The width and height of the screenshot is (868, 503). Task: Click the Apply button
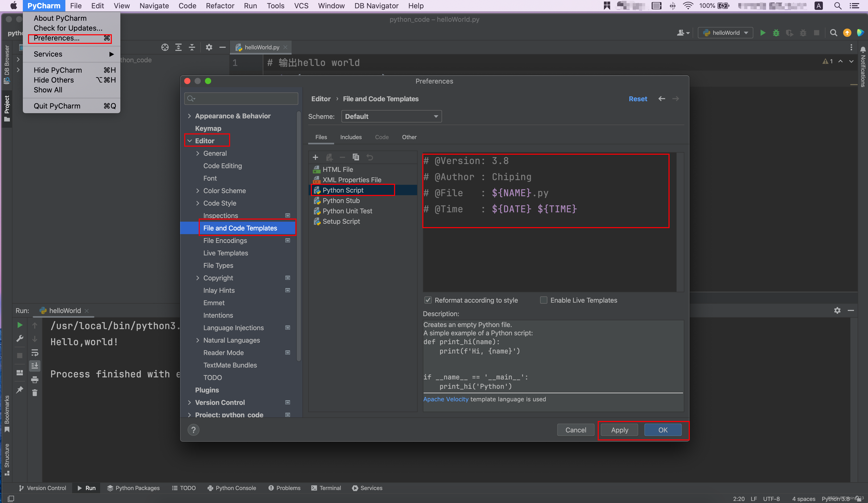pyautogui.click(x=619, y=430)
